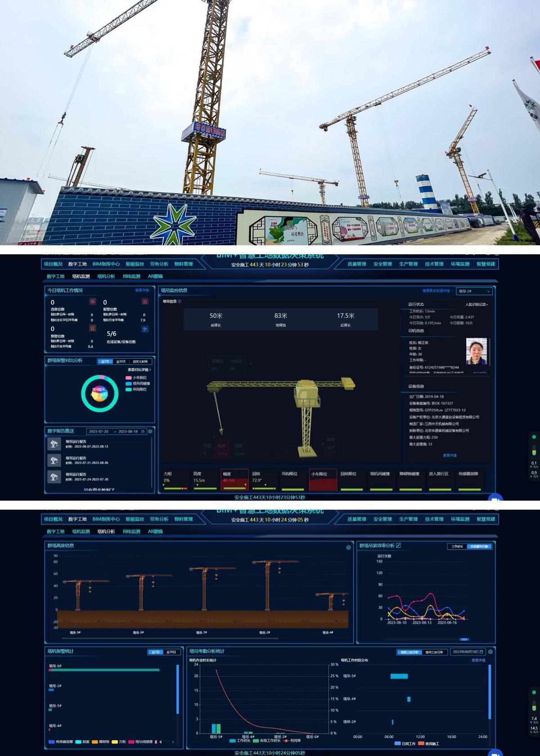Toggle efficiency chart to 工作时长
Screen dimensions: 540x756
click(457, 546)
